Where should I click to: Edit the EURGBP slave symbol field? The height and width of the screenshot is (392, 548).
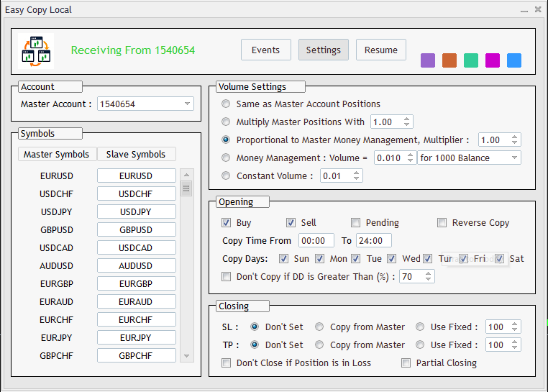[137, 283]
